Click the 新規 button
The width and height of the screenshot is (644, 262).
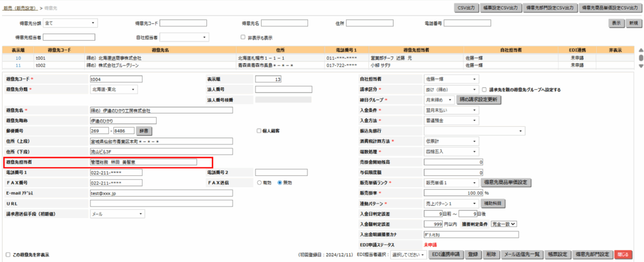pos(633,23)
